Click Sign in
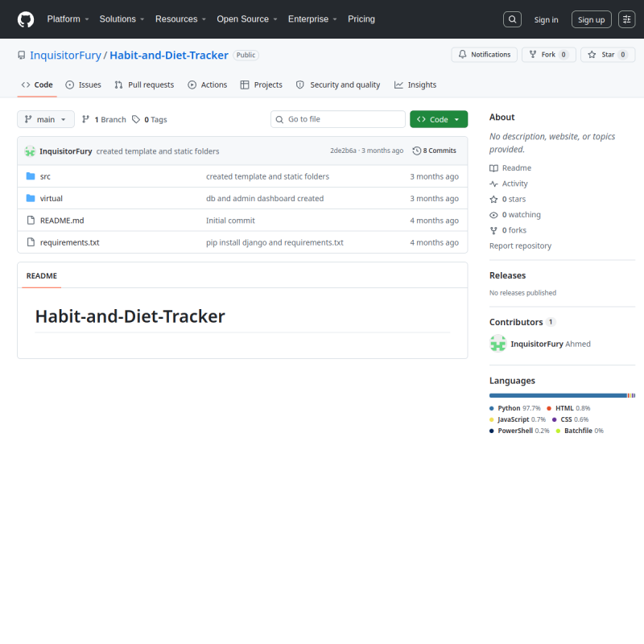 point(547,19)
